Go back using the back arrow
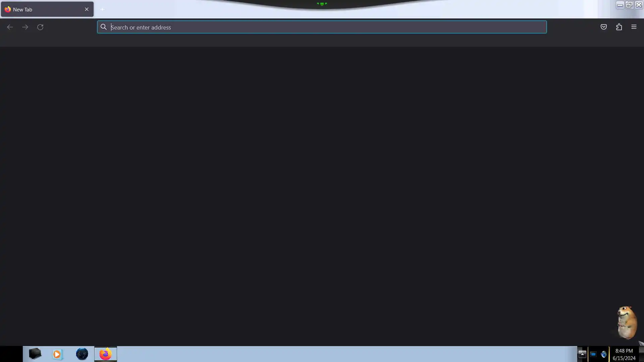 tap(10, 27)
